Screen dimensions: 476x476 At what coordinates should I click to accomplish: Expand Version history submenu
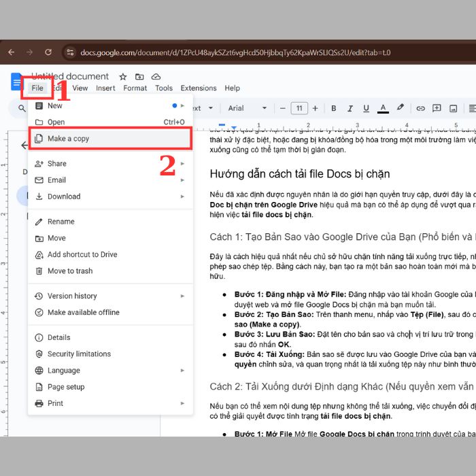pyautogui.click(x=110, y=296)
